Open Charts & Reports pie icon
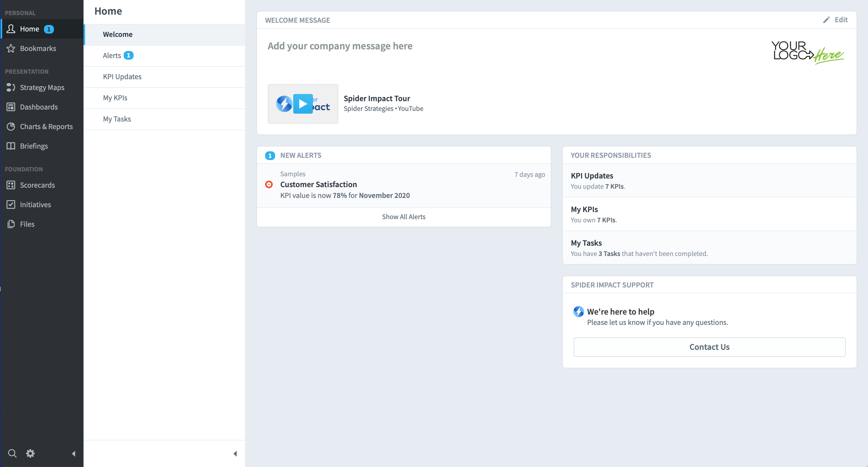The height and width of the screenshot is (467, 868). point(11,126)
